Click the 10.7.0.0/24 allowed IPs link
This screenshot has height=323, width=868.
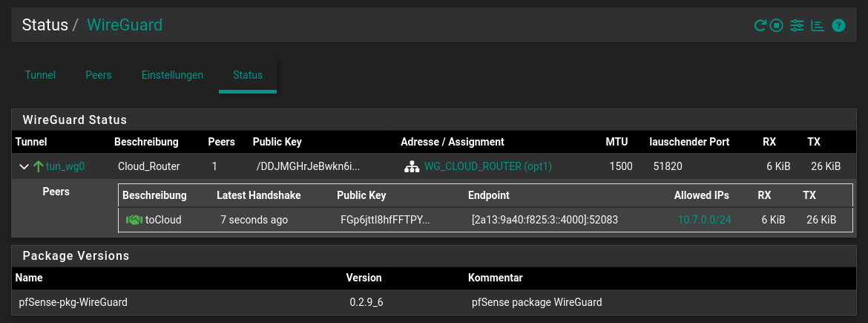pyautogui.click(x=703, y=220)
